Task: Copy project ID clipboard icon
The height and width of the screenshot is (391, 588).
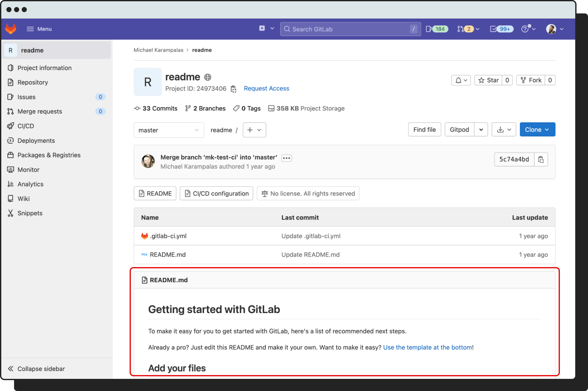Action: click(233, 89)
